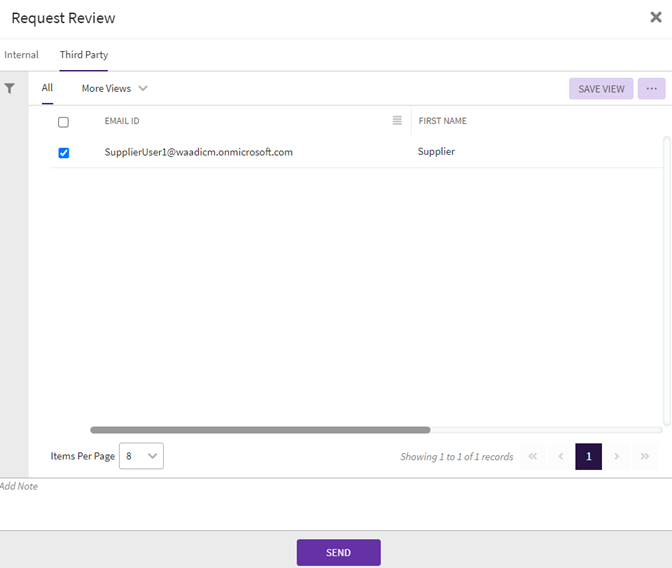Image resolution: width=672 pixels, height=568 pixels.
Task: Switch to the Internal tab
Action: (x=21, y=55)
